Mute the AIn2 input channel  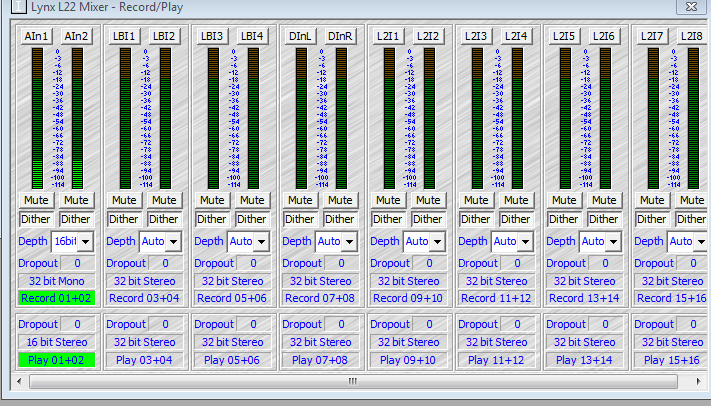76,200
